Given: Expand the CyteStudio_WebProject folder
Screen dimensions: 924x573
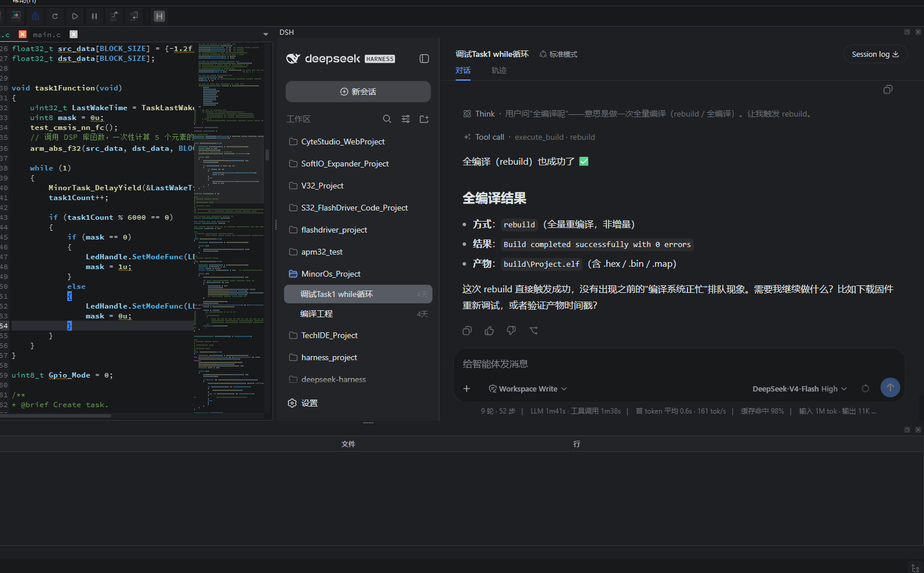Looking at the screenshot, I should coord(358,142).
